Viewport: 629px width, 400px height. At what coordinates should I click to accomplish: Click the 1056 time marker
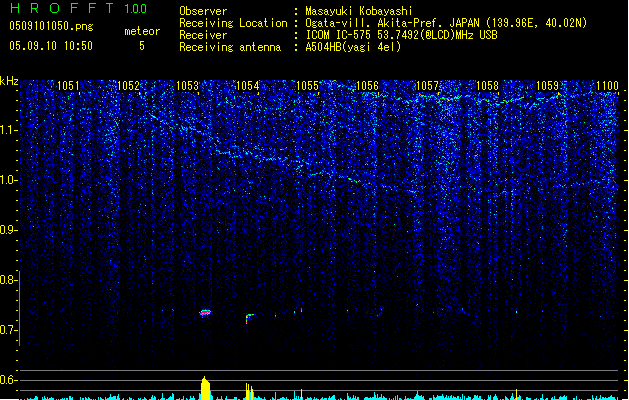(x=367, y=85)
